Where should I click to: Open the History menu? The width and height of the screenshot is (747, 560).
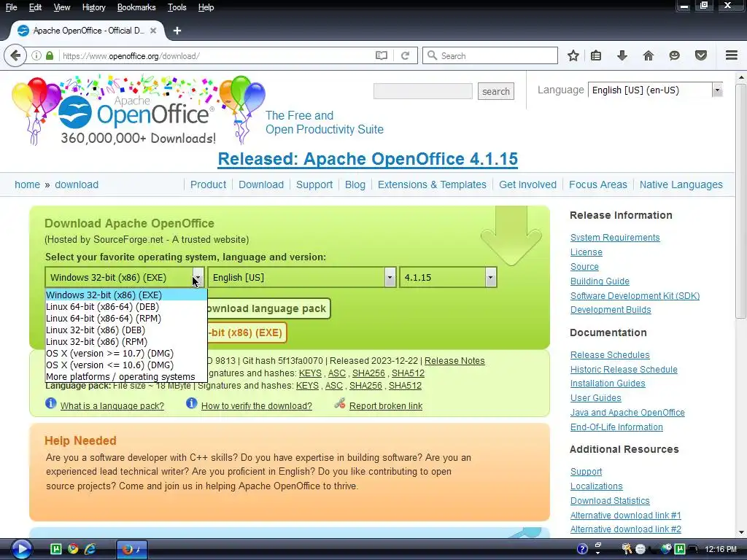click(94, 7)
